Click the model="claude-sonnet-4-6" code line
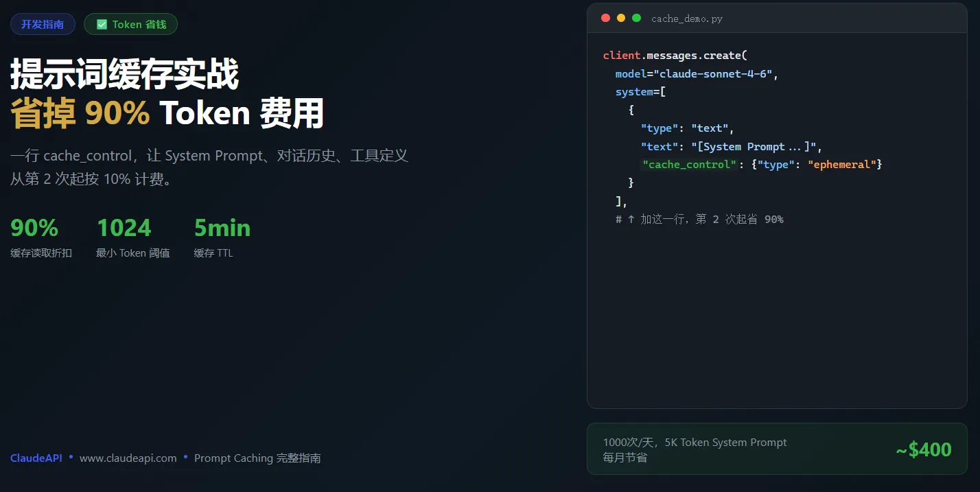 [x=697, y=73]
